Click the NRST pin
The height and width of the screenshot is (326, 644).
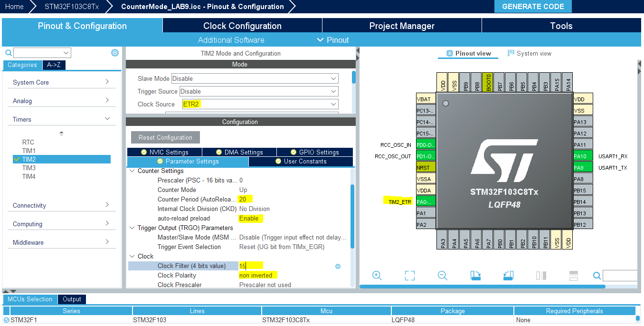tap(426, 168)
